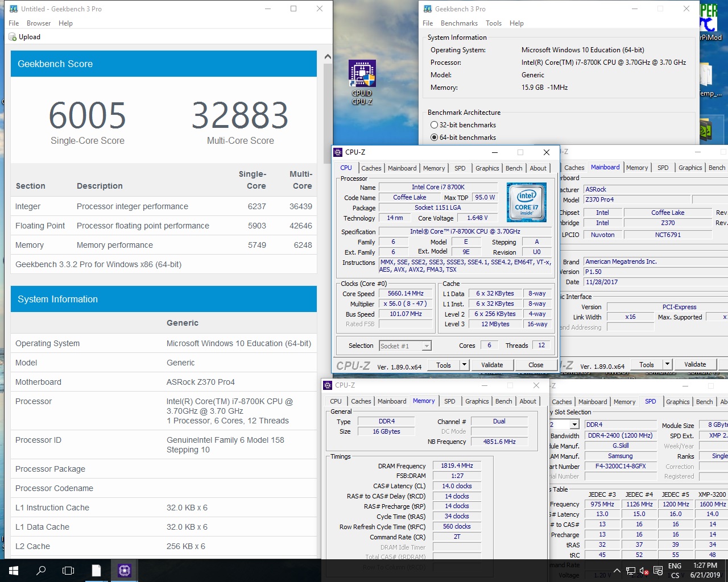Open Task View on the taskbar

[68, 570]
